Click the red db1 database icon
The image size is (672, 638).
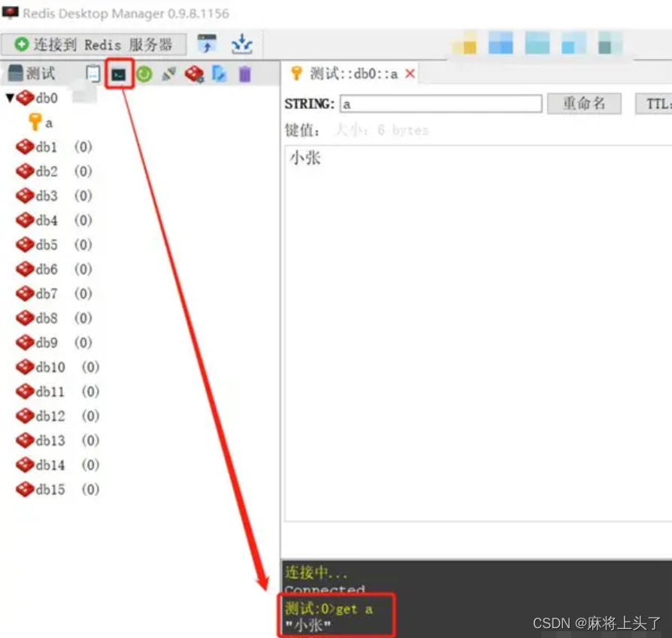click(25, 147)
